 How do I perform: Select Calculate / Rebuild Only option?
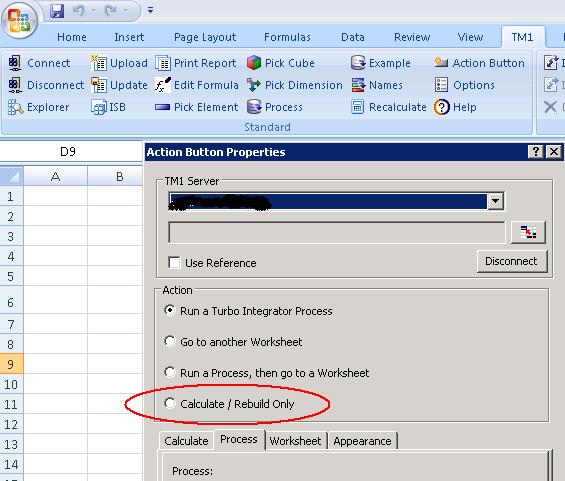pos(170,403)
